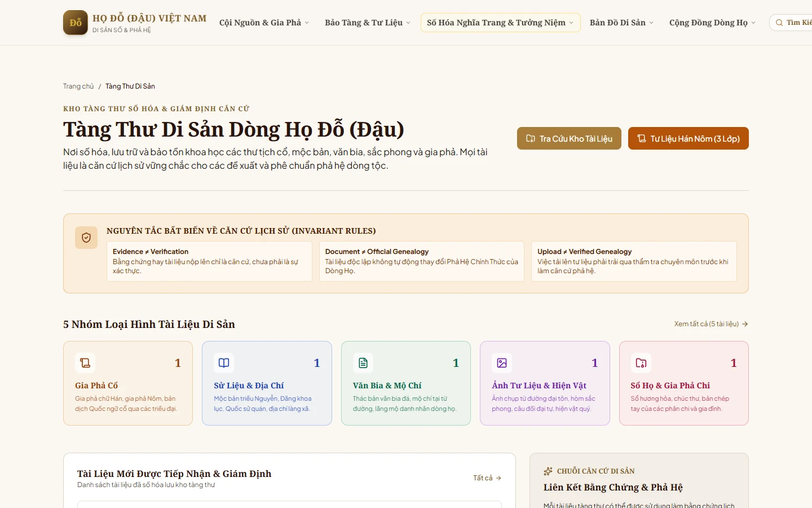This screenshot has width=812, height=508.
Task: Click the chevron beside Bảo Tàng & Tư Liệu
Action: click(408, 23)
